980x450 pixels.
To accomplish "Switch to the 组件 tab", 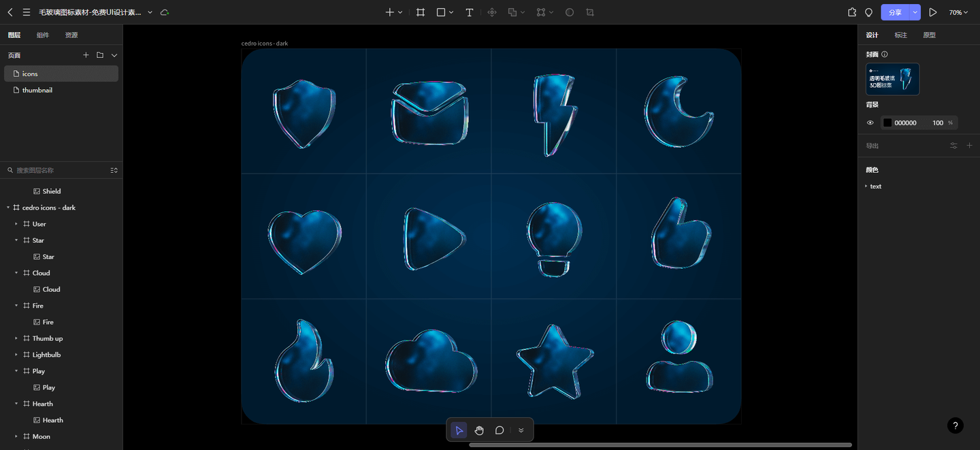I will (43, 35).
